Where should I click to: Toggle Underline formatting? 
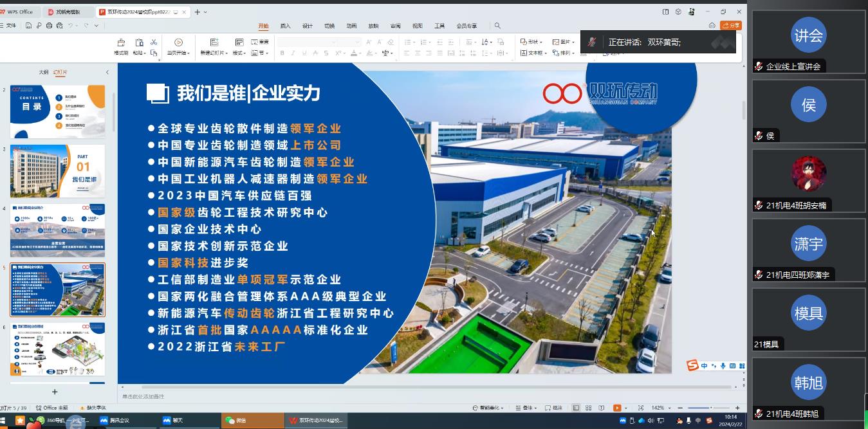(x=304, y=53)
